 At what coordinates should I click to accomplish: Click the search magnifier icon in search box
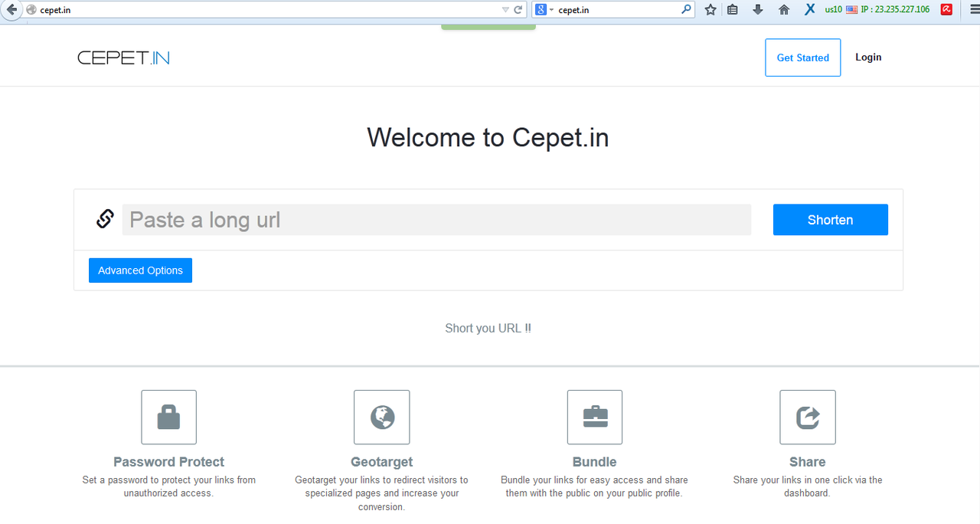[685, 10]
